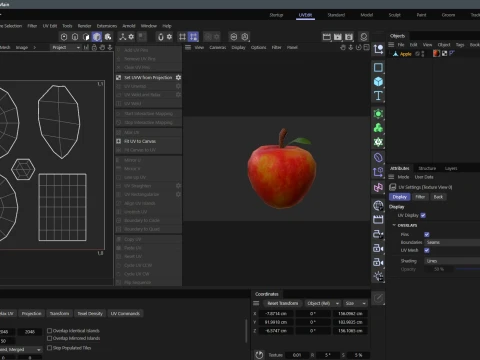Enable Overlap Identical Islands checkbox

[x=49, y=331]
